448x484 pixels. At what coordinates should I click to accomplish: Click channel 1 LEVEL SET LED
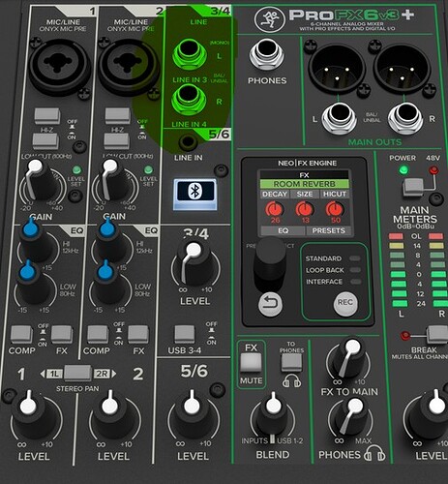[76, 169]
